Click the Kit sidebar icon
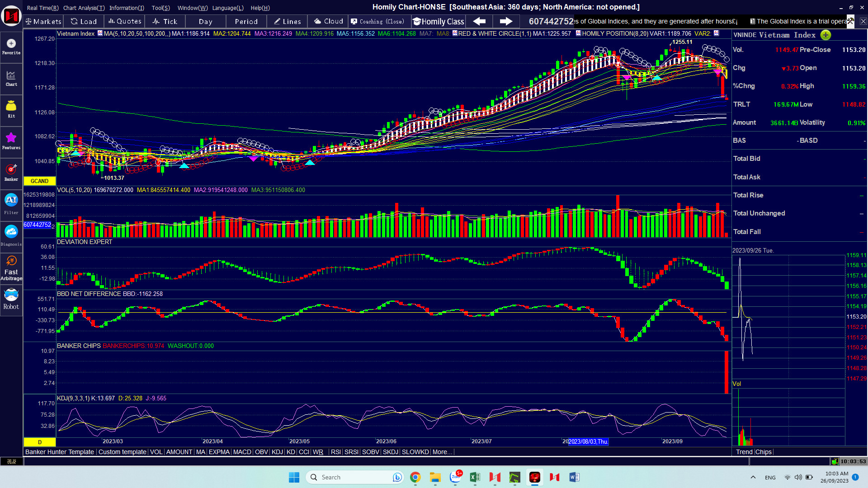 coord(11,109)
